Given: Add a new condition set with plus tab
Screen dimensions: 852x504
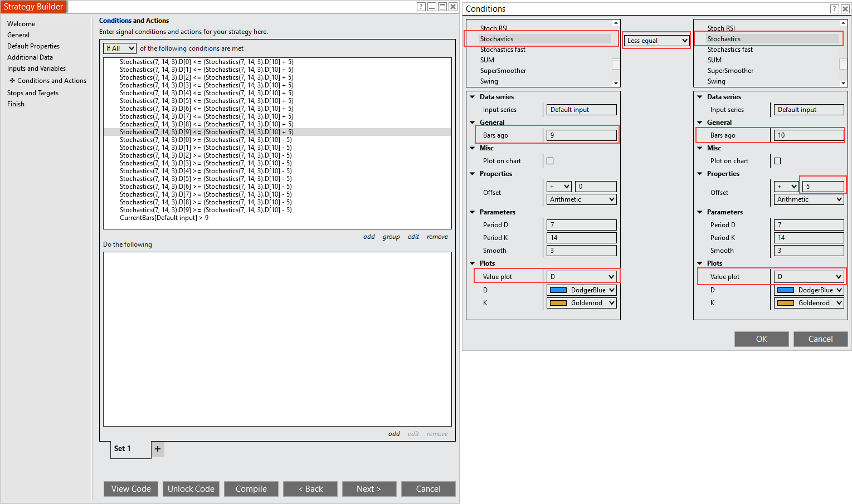Looking at the screenshot, I should click(158, 449).
